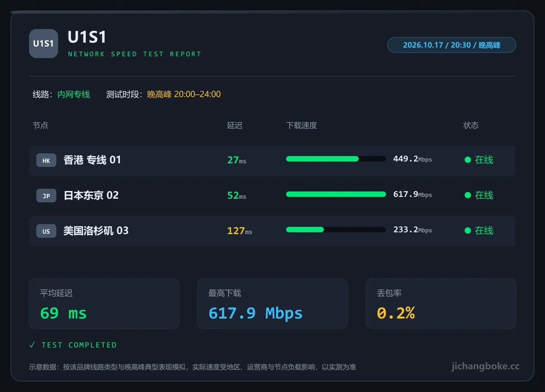The height and width of the screenshot is (392, 545).
Task: Select the 香港 专线 01 node name
Action: 92,160
